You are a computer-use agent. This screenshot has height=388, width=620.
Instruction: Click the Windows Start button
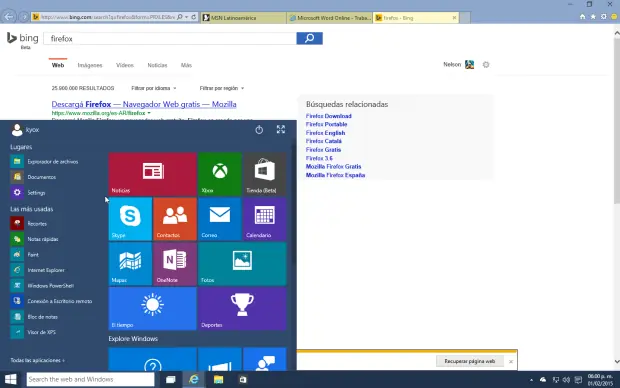pos(11,379)
